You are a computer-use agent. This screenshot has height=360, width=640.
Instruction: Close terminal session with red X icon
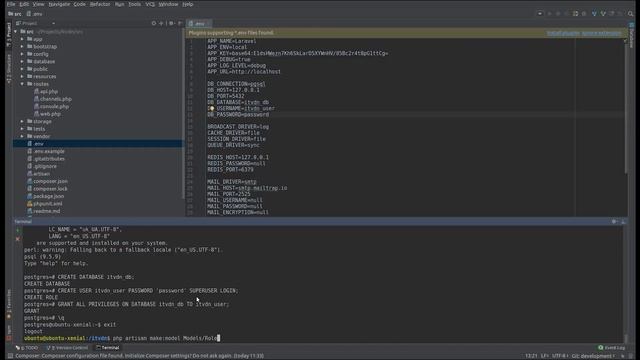(x=18, y=239)
